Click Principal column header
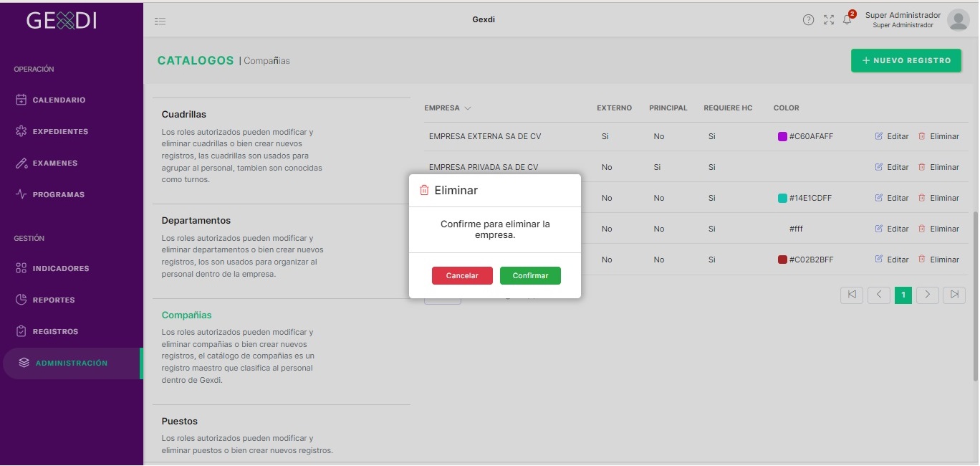The width and height of the screenshot is (980, 466). 668,108
